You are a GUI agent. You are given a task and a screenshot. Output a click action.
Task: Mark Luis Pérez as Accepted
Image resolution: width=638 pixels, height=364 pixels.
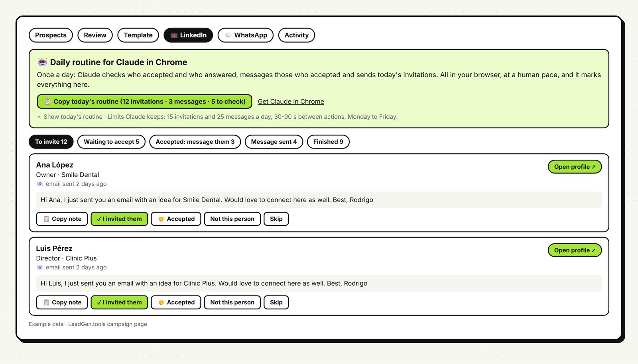176,302
